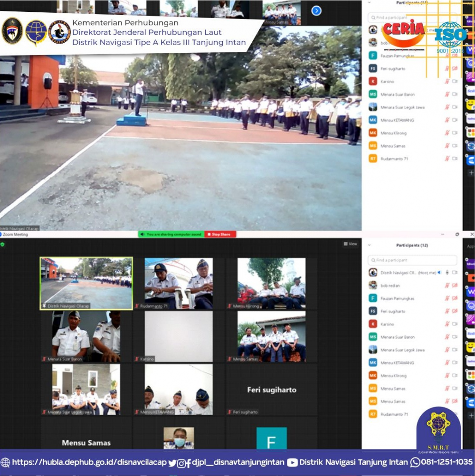
Task: Click the speaker icon beside Distrik Navigasi host row
Action: [x=439, y=273]
